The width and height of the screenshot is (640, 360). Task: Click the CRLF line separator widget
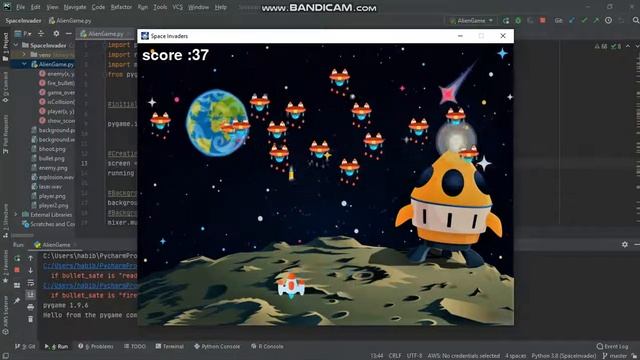pyautogui.click(x=395, y=356)
